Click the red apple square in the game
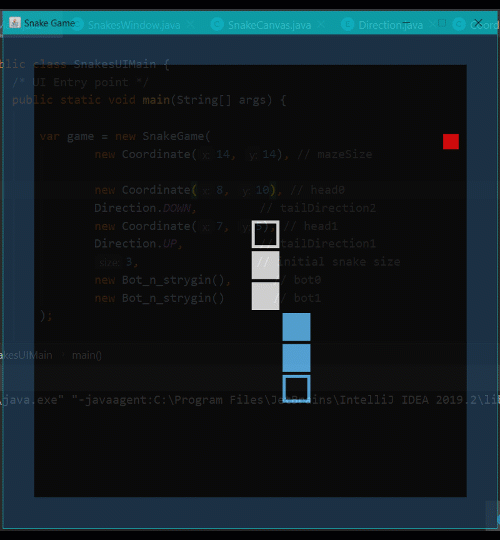 [451, 142]
